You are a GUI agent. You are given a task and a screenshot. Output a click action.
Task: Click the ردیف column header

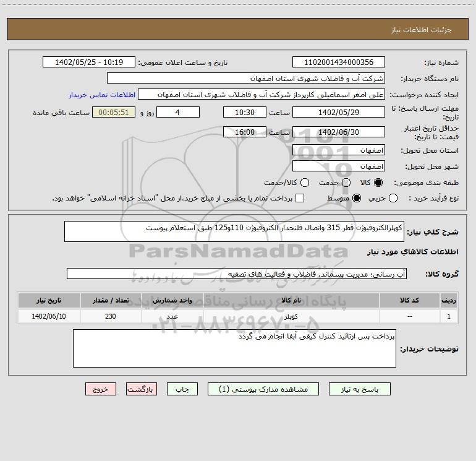(449, 301)
